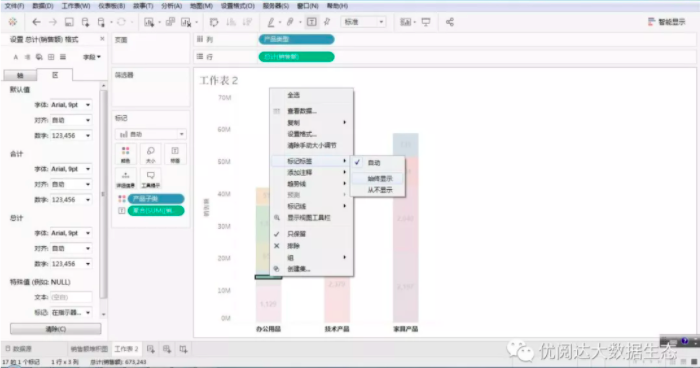The image size is (700, 368).
Task: Switch to the 轴 tab in format pane
Action: [20, 75]
